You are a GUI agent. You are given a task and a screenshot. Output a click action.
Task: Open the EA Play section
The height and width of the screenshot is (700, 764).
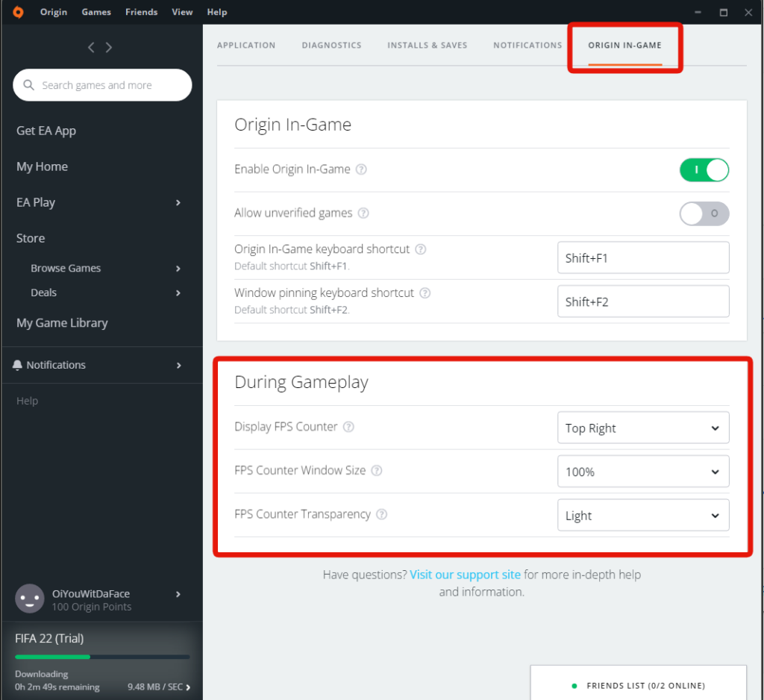coord(36,202)
